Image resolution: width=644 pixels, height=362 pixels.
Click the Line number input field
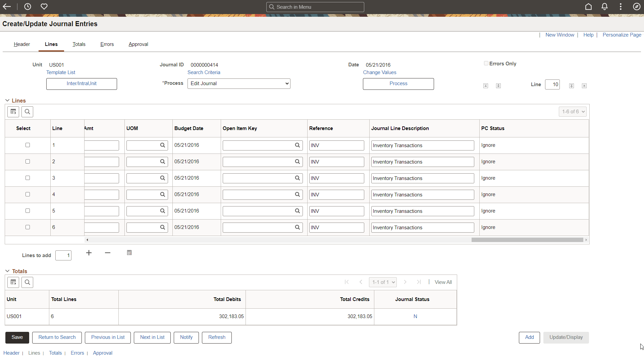pyautogui.click(x=552, y=84)
